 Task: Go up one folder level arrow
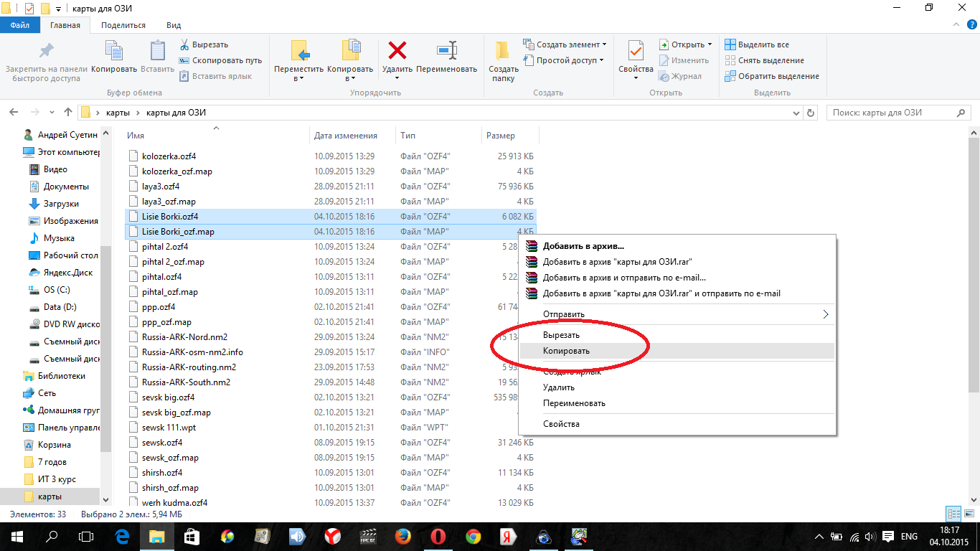point(68,113)
